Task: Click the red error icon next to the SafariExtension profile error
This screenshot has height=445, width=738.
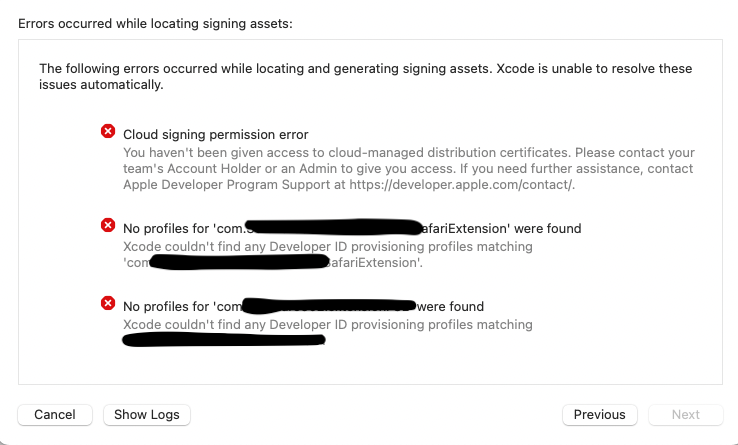Action: click(108, 225)
